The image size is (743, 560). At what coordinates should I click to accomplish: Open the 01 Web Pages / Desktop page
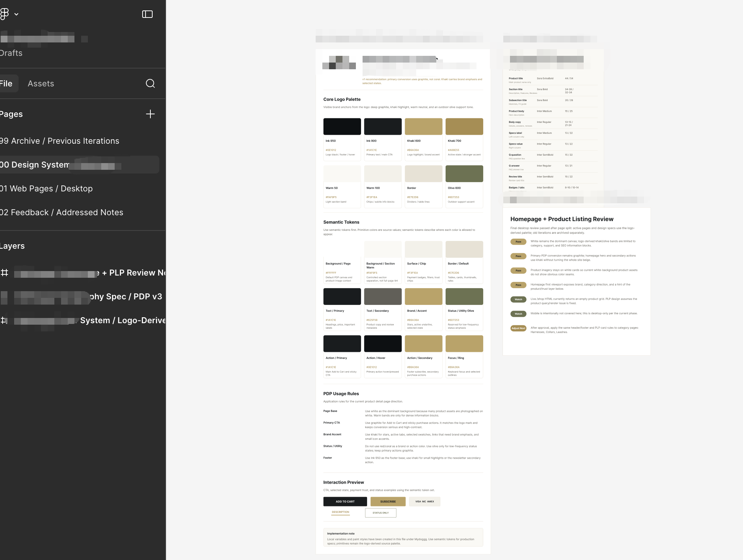tap(46, 188)
